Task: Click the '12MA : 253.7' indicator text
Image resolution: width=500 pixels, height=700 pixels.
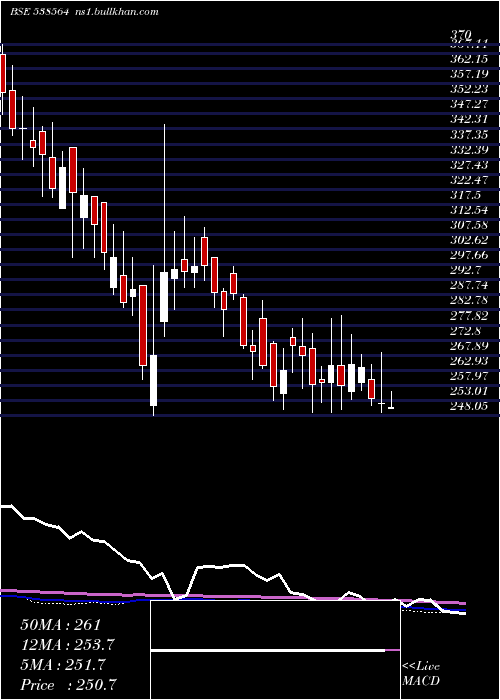Action: pos(68,645)
